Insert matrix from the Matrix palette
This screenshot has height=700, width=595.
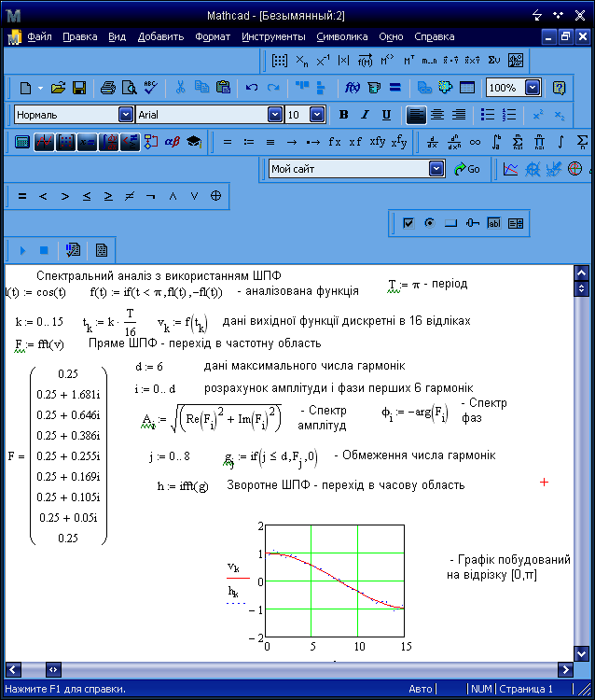tap(280, 61)
